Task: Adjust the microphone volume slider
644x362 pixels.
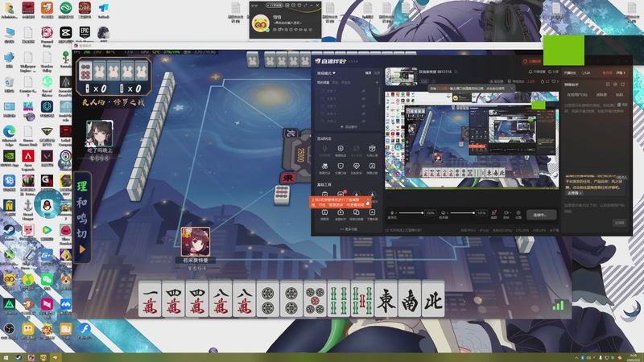Action: [x=411, y=213]
